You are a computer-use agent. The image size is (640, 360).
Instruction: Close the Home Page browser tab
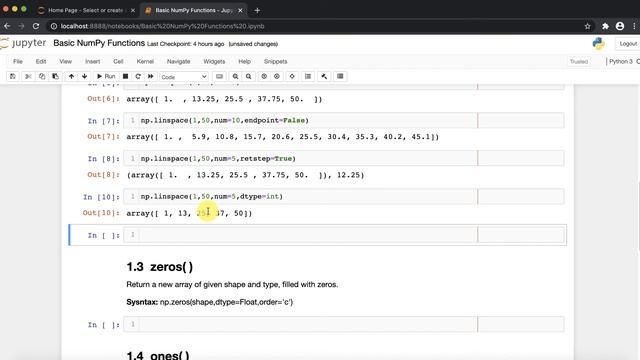pos(133,11)
